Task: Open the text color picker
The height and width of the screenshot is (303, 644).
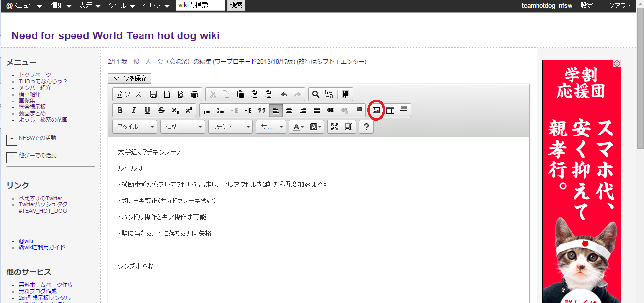Action: 299,127
